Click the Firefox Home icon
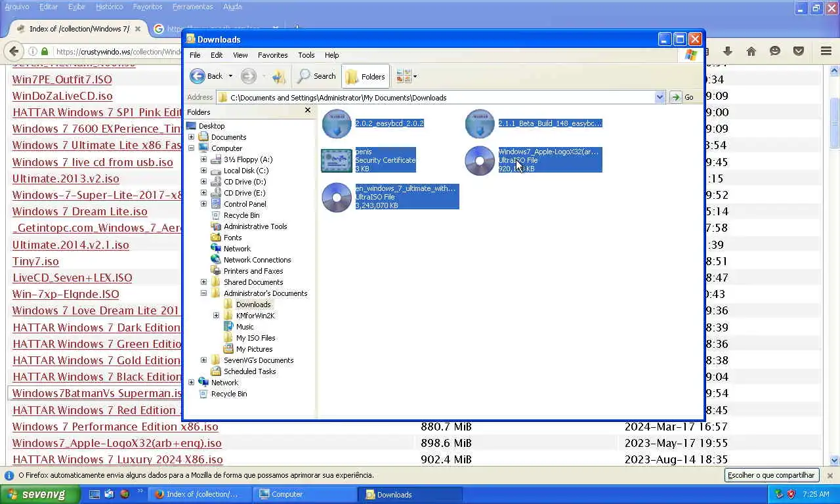Viewport: 840px width, 504px height. pyautogui.click(x=751, y=51)
